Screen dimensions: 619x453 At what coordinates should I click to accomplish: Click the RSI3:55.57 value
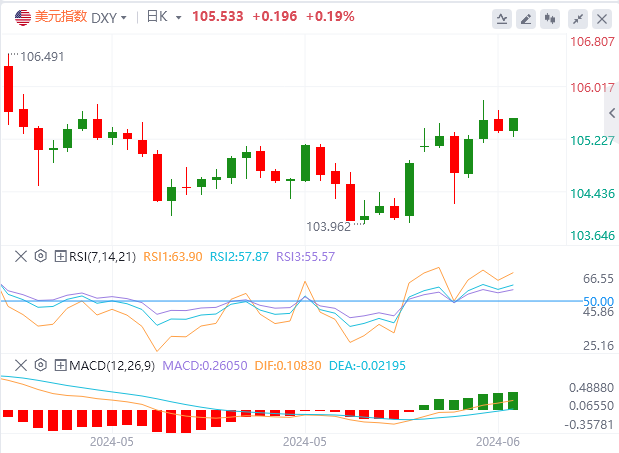click(x=305, y=257)
